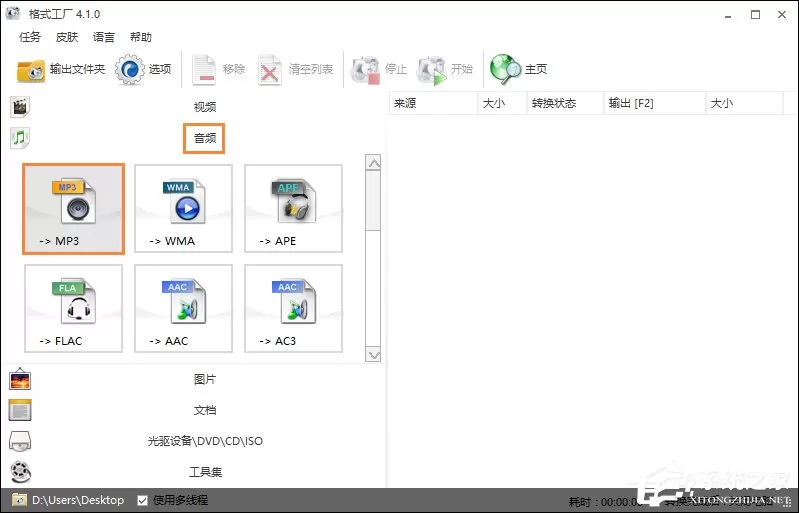
Task: Open the 任务 task menu
Action: 30,37
